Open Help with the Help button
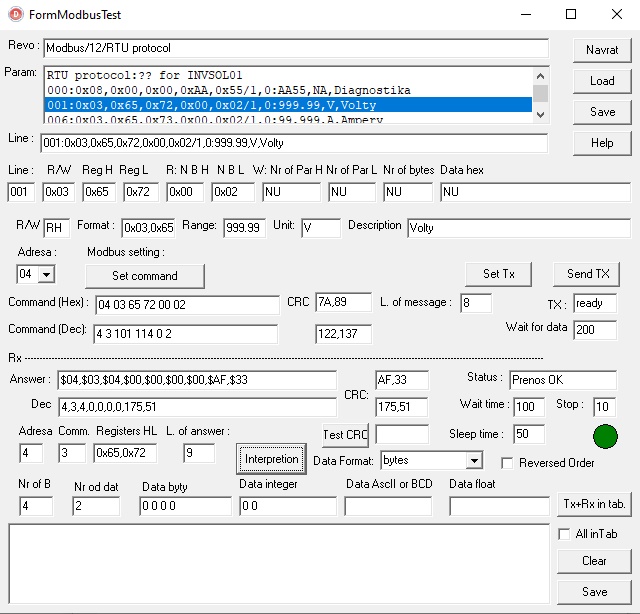 tap(602, 143)
